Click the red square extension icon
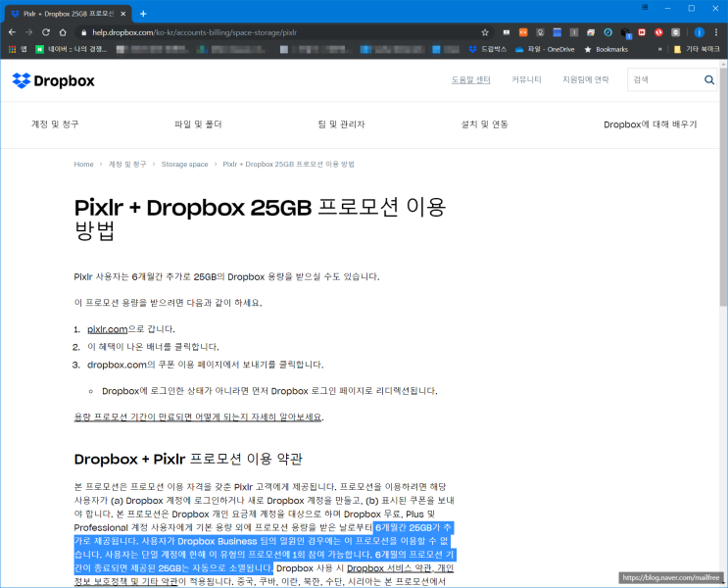Screen dimensions: 728x588 (642, 32)
